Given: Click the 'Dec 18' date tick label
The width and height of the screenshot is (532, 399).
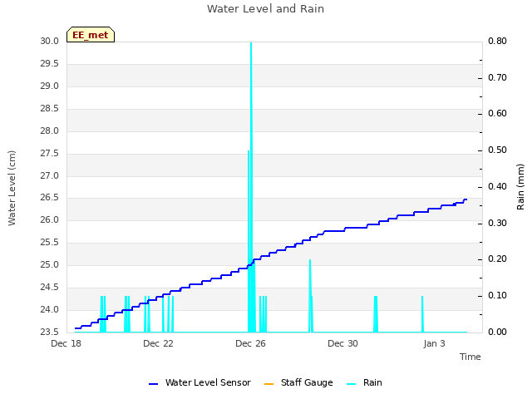Looking at the screenshot, I should [x=66, y=343].
